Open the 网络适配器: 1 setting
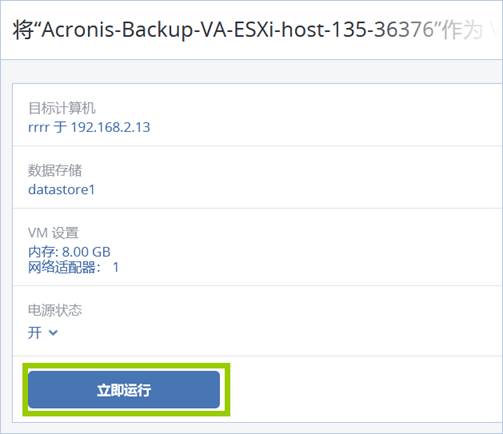 pyautogui.click(x=73, y=267)
